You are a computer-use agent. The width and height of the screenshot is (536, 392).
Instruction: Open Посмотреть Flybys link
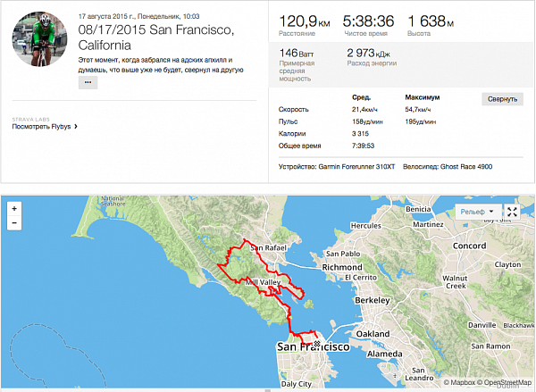tap(41, 127)
